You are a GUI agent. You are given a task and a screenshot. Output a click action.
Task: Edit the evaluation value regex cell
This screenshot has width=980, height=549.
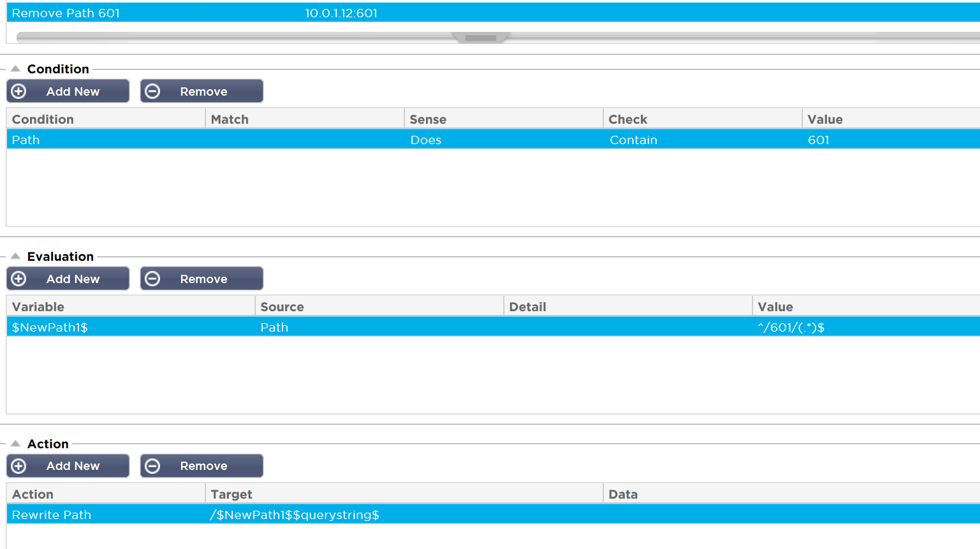pos(791,327)
